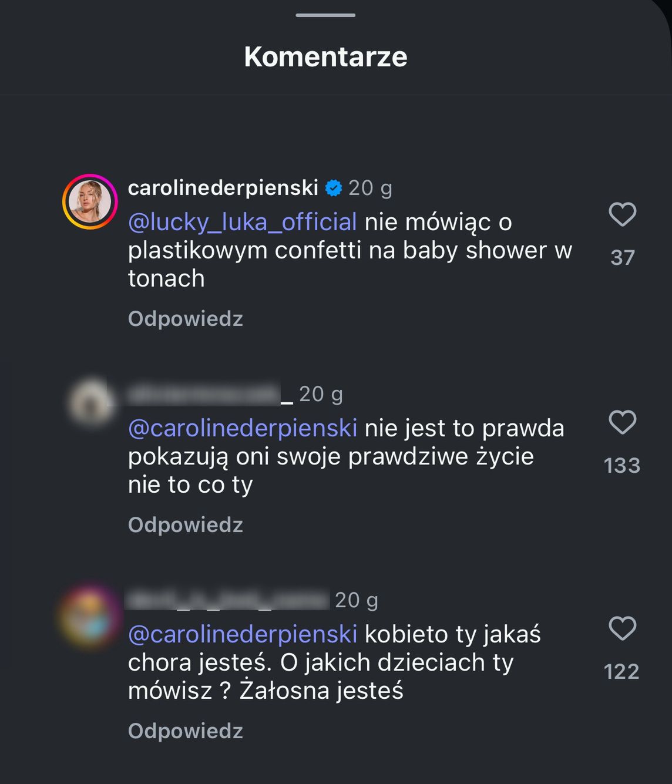View the 133 likes count
Screen dimensions: 672x784
[x=622, y=465]
